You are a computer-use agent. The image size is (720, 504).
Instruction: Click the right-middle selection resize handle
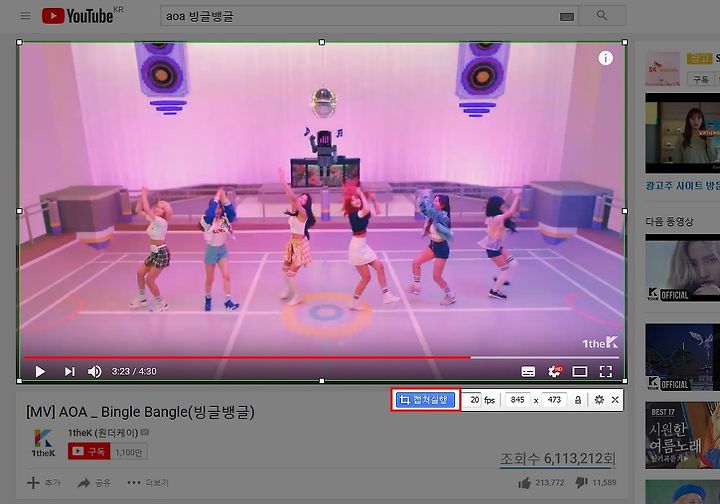(x=625, y=211)
